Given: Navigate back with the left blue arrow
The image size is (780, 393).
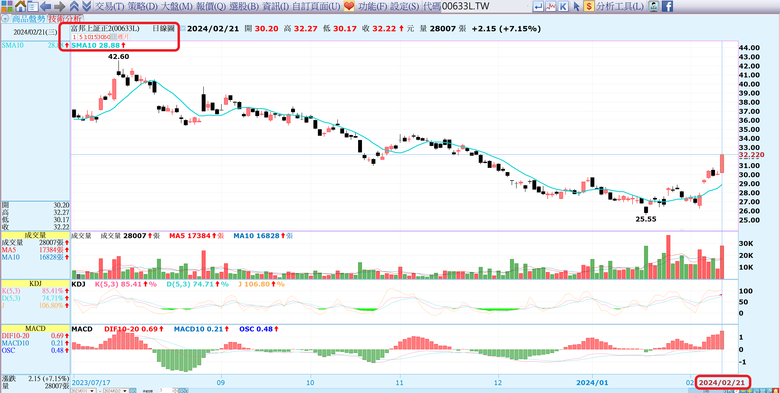Looking at the screenshot, I should click(46, 6).
